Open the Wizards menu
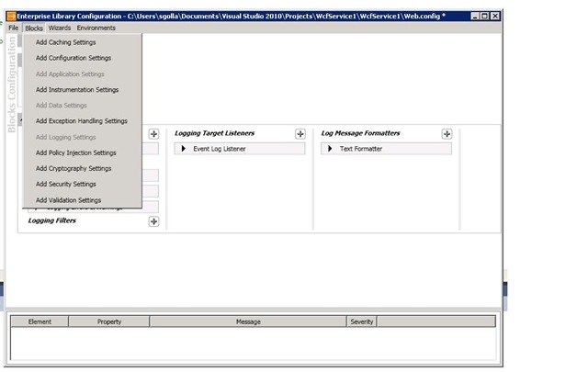Screen dimensions: 588x372 pyautogui.click(x=59, y=28)
